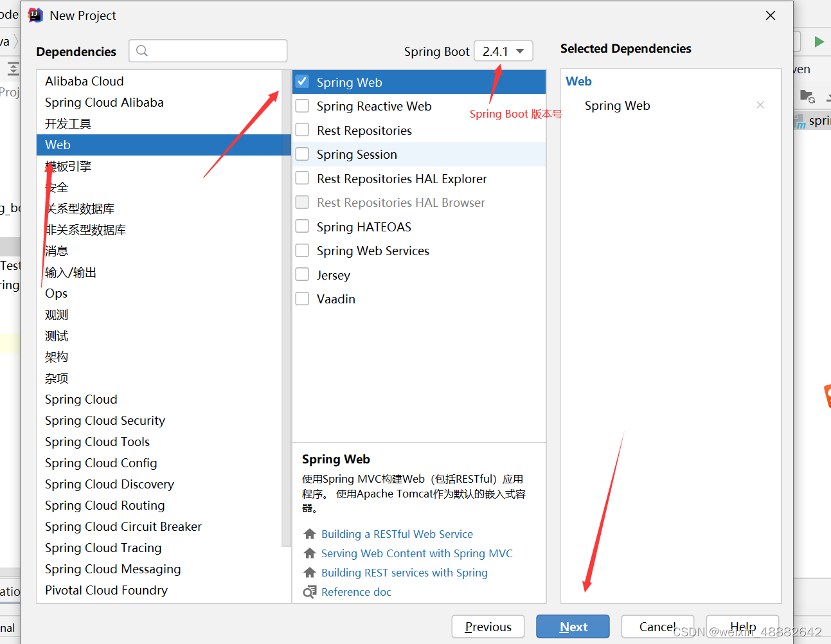Check the Rest Repositories option

pyautogui.click(x=302, y=130)
